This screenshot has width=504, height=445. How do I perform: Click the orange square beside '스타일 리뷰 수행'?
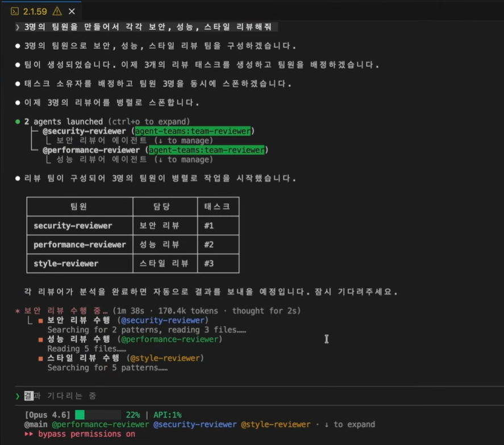click(40, 359)
